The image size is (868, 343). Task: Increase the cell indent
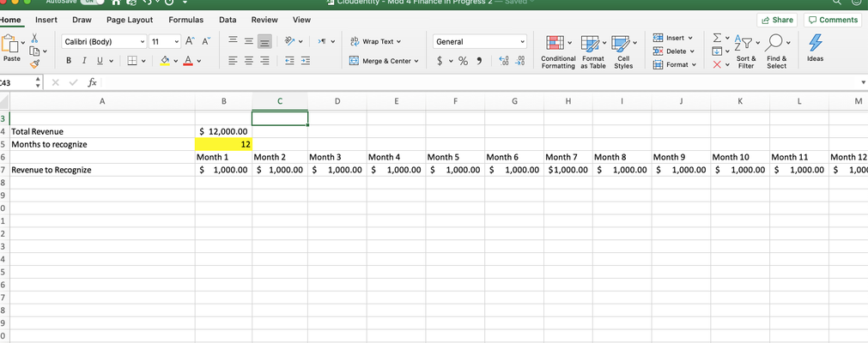(x=305, y=61)
